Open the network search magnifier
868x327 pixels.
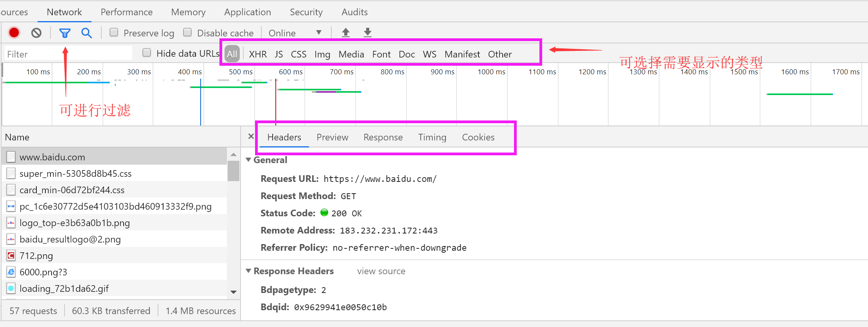pos(86,33)
